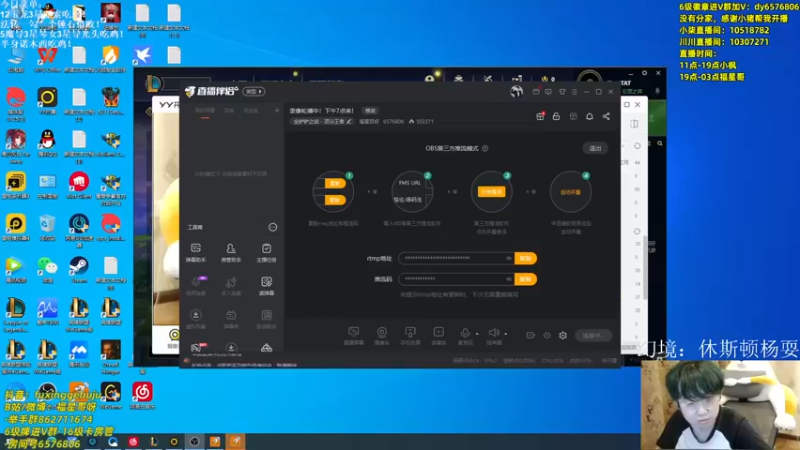800x450 pixels.
Task: Click the greyed-out streaming status button
Action: click(593, 336)
